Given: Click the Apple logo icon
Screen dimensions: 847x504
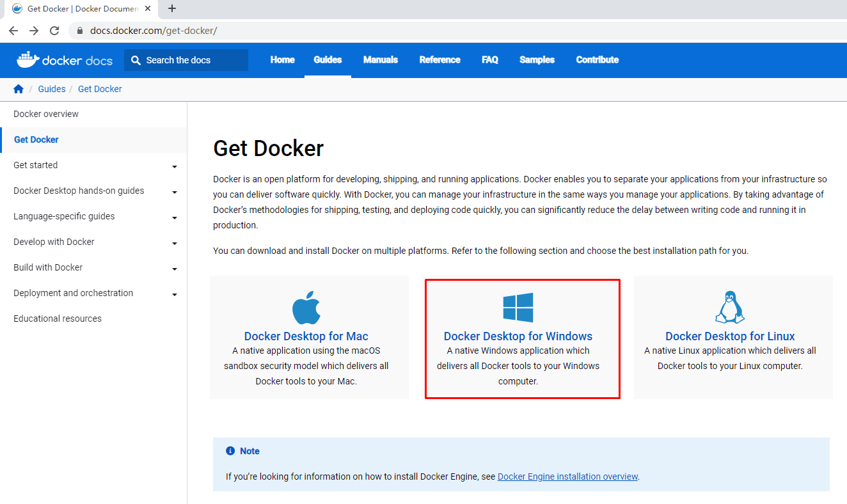Looking at the screenshot, I should [306, 308].
